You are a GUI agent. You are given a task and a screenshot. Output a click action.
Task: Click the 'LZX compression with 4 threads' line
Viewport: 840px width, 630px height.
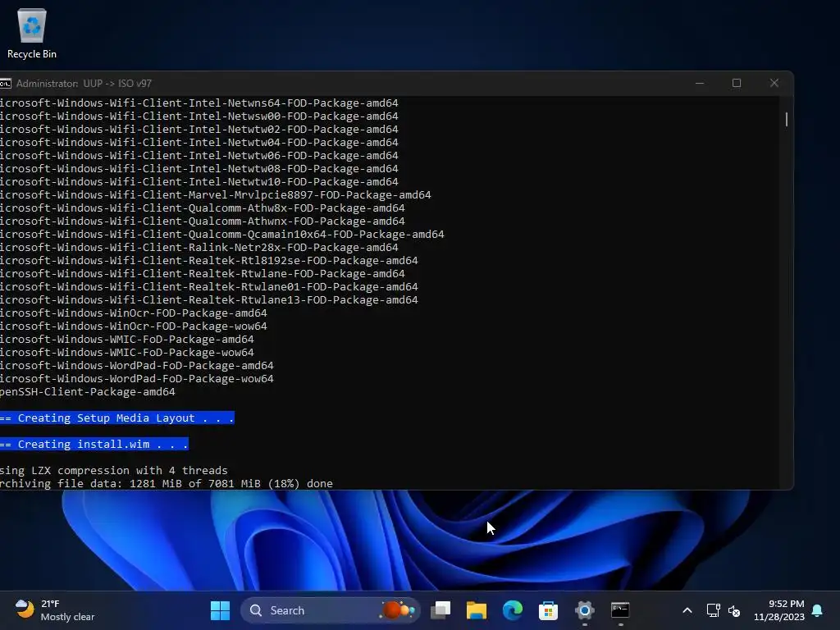pyautogui.click(x=113, y=470)
